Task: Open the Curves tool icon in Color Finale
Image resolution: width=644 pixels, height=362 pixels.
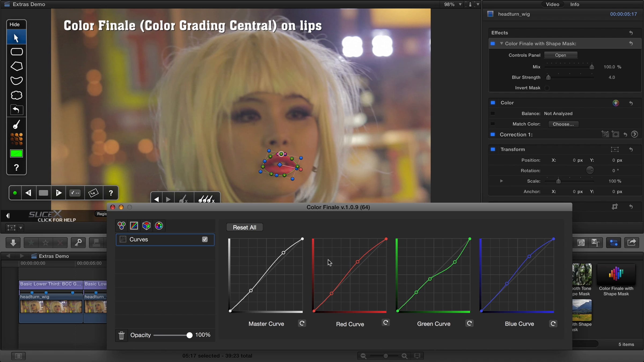Action: click(134, 226)
